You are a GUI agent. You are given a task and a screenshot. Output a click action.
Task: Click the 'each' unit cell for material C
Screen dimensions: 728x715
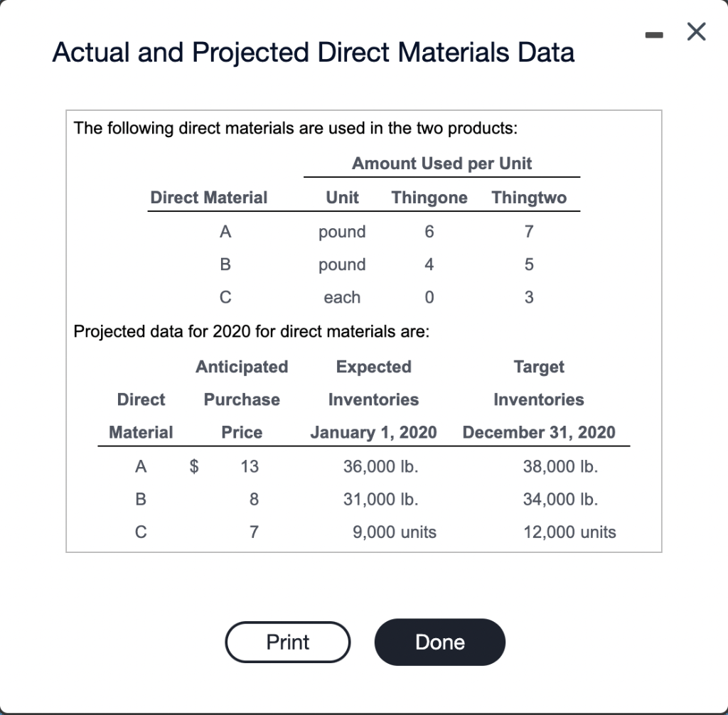[342, 298]
